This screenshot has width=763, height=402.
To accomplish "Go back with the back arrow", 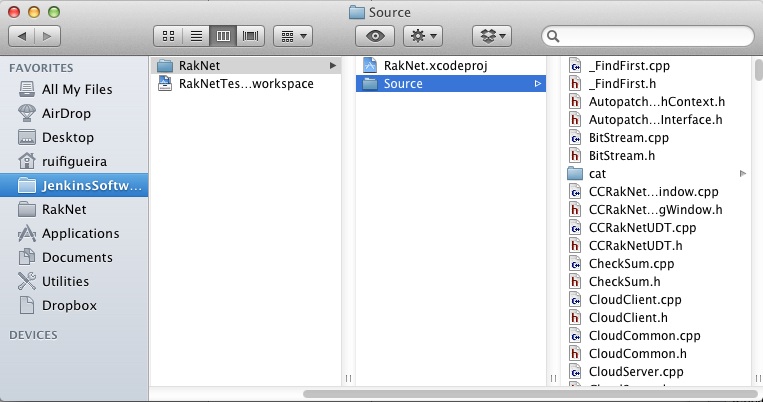I will (22, 35).
